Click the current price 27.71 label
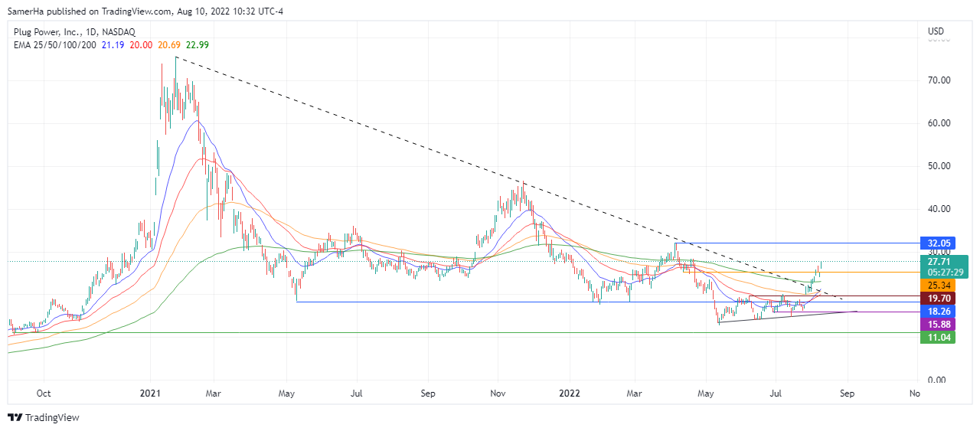Screen dimensions: 980x431 (938, 261)
